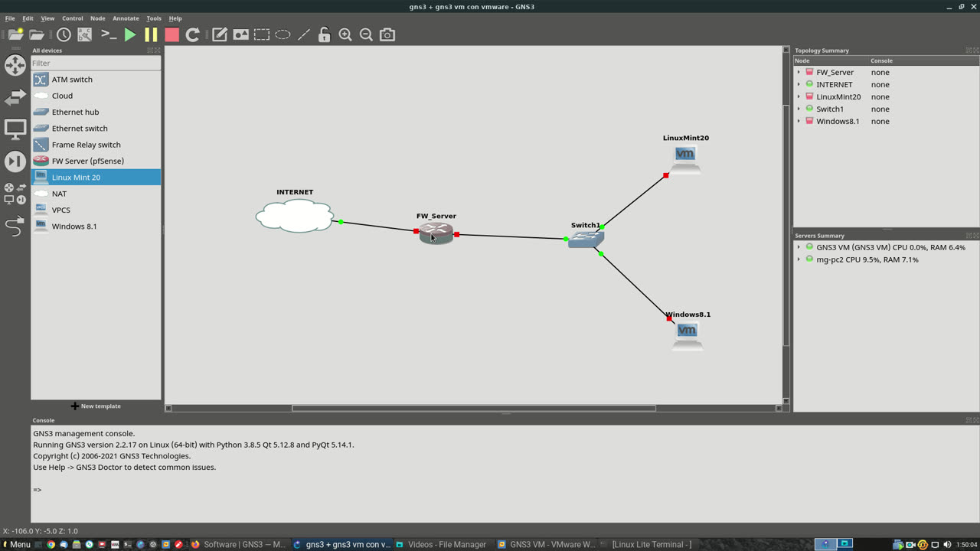
Task: Select NAT in device list
Action: tap(96, 194)
